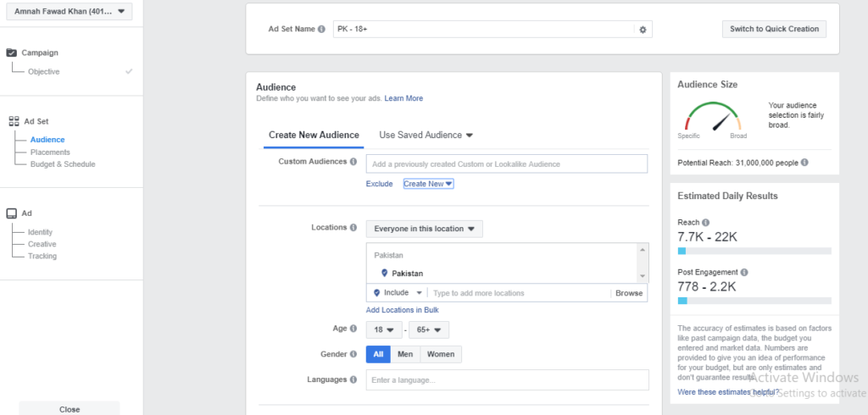Image resolution: width=868 pixels, height=415 pixels.
Task: Click the Close button
Action: (70, 409)
